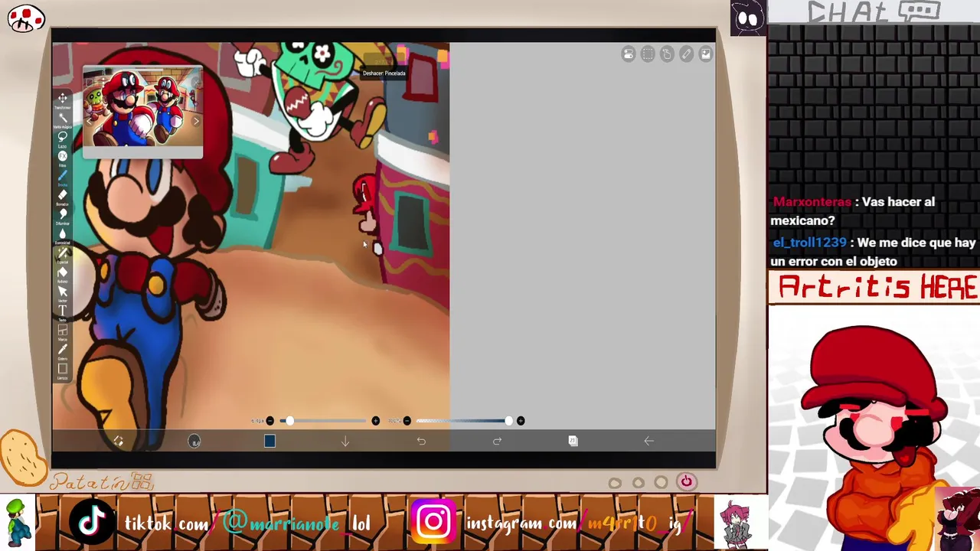Screen dimensions: 980x551
Task: Open the Marco frame divider tool
Action: (x=63, y=331)
